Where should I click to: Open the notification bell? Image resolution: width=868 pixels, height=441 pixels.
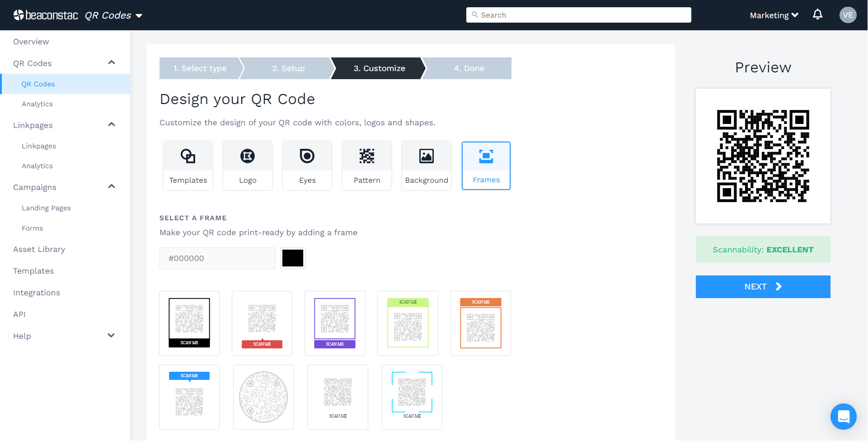click(818, 14)
